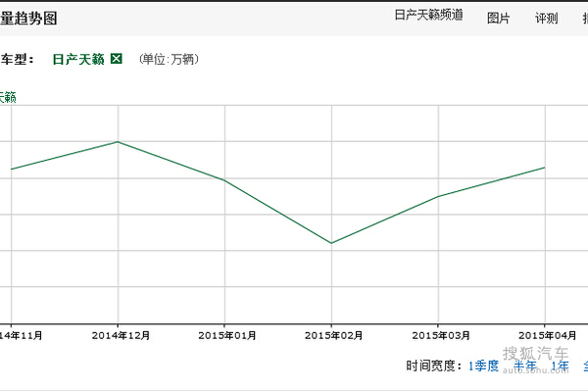The width and height of the screenshot is (588, 392).
Task: Click the 2014年12月 x-axis label
Action: [x=118, y=335]
